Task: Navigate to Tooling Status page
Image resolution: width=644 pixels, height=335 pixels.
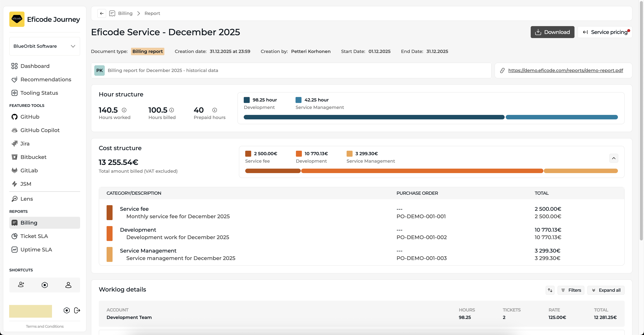Action: click(x=39, y=93)
